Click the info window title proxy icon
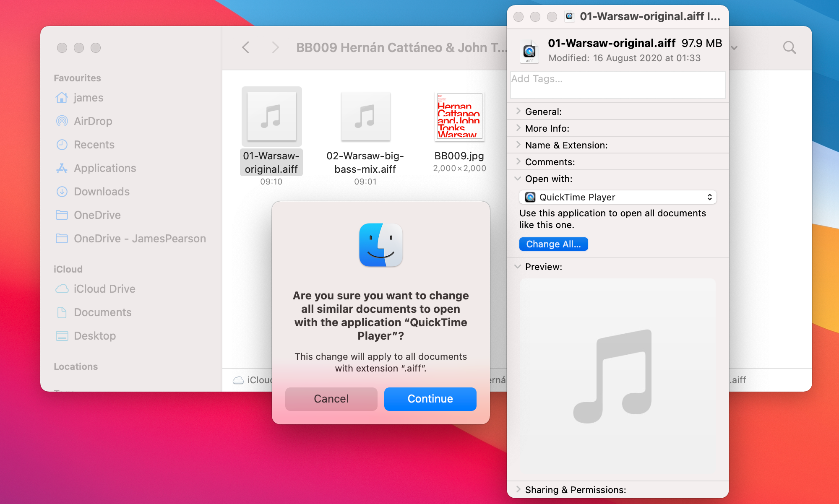The width and height of the screenshot is (839, 504). tap(569, 16)
